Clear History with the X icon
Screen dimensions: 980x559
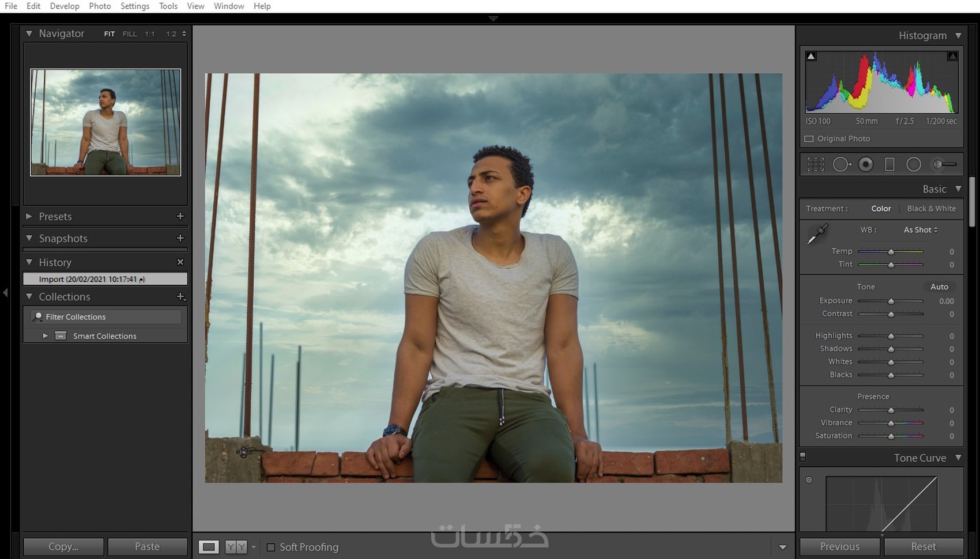click(180, 262)
